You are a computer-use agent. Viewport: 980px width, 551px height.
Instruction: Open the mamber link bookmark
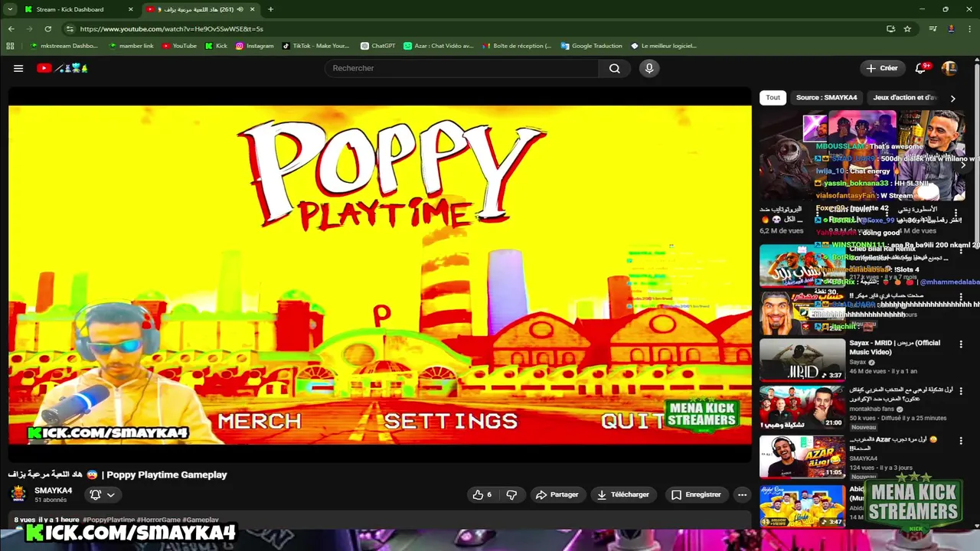click(132, 46)
